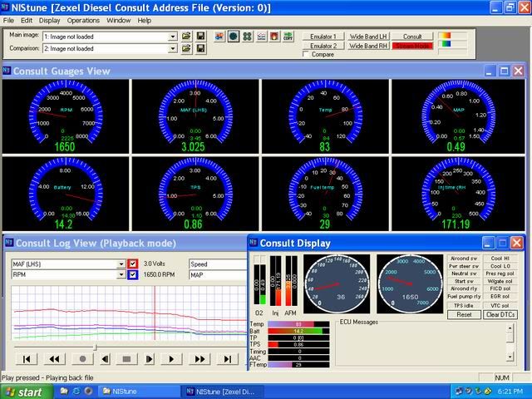Viewport: 532px width, 399px height.
Task: Open file for Main image
Action: point(186,37)
